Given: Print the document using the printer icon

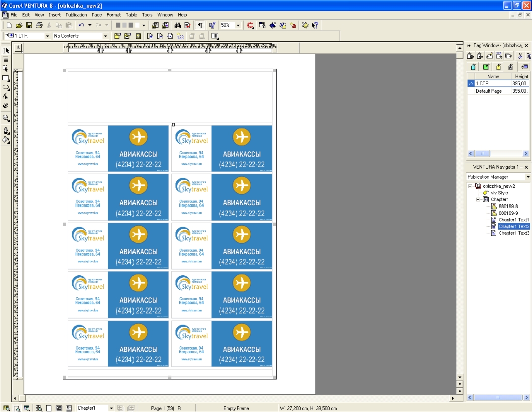Looking at the screenshot, I should (39, 25).
